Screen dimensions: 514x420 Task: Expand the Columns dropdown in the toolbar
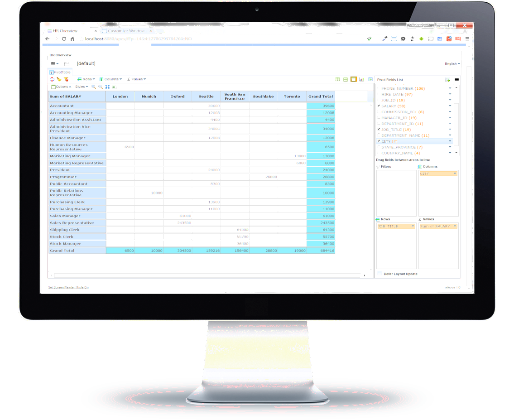110,79
